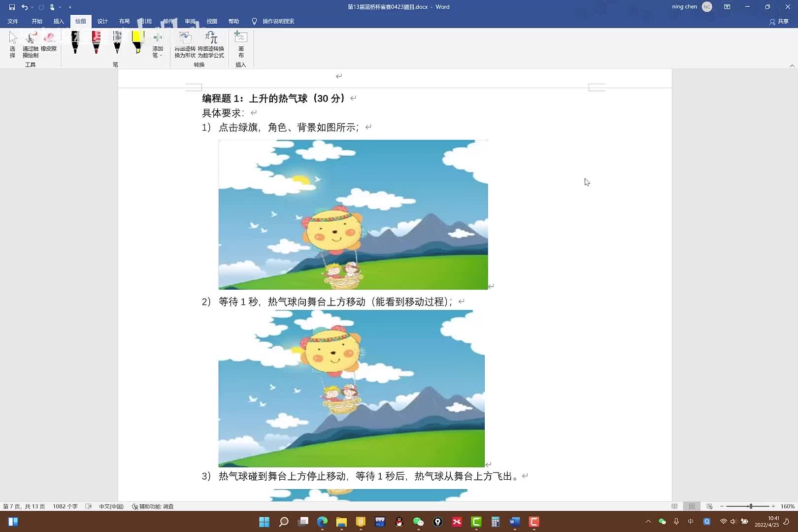This screenshot has height=532, width=798.
Task: Click the 共享 (Share) button
Action: point(779,21)
